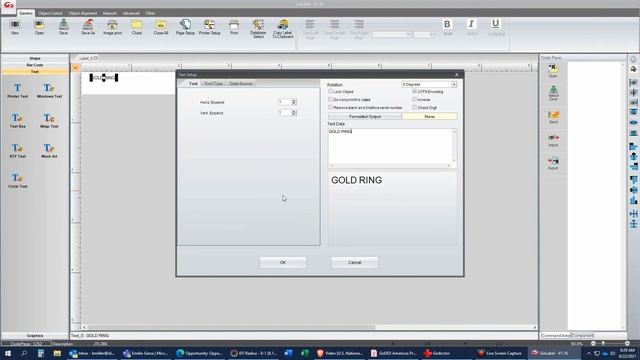Click the Import icon in the right panel
The width and height of the screenshot is (640, 360).
pos(553,140)
